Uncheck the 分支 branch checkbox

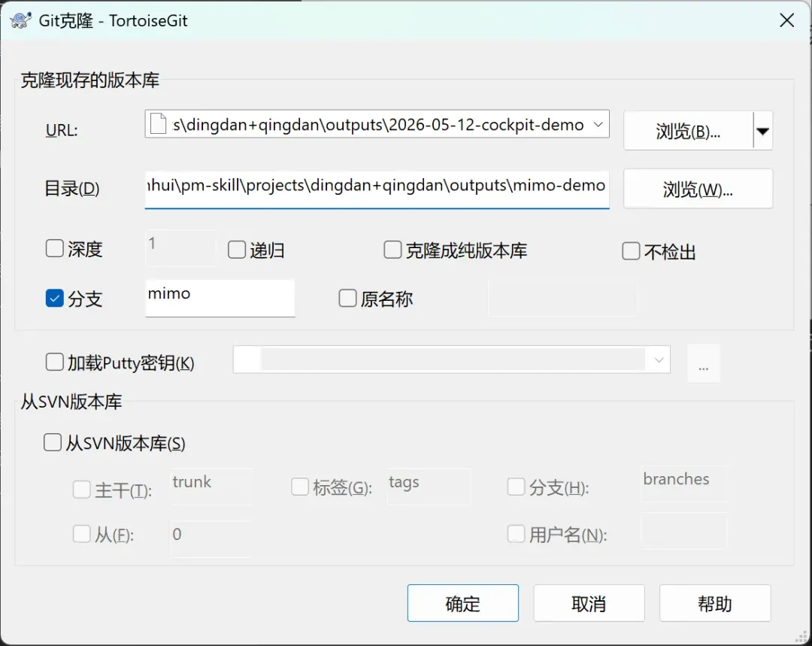pos(54,299)
